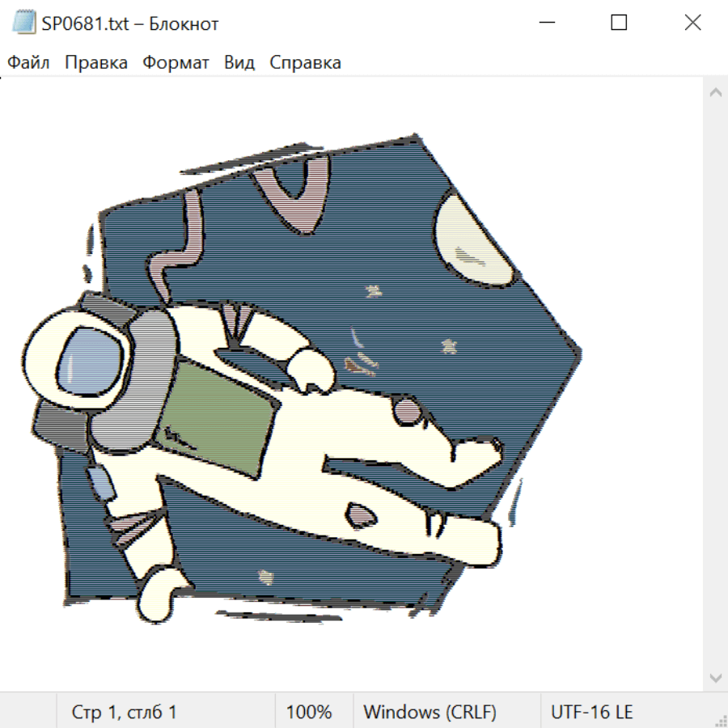Open the Формат menu
728x728 pixels.
point(176,62)
